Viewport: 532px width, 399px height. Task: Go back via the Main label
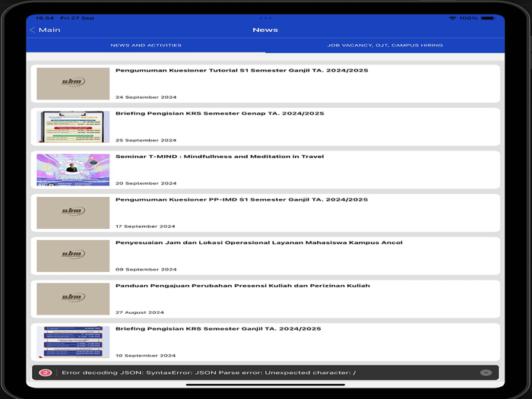point(49,30)
